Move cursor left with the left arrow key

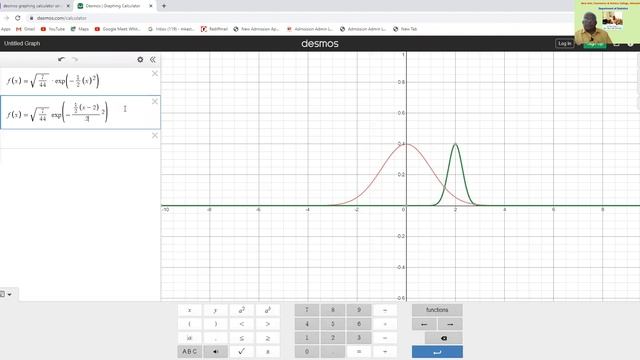[x=424, y=324]
